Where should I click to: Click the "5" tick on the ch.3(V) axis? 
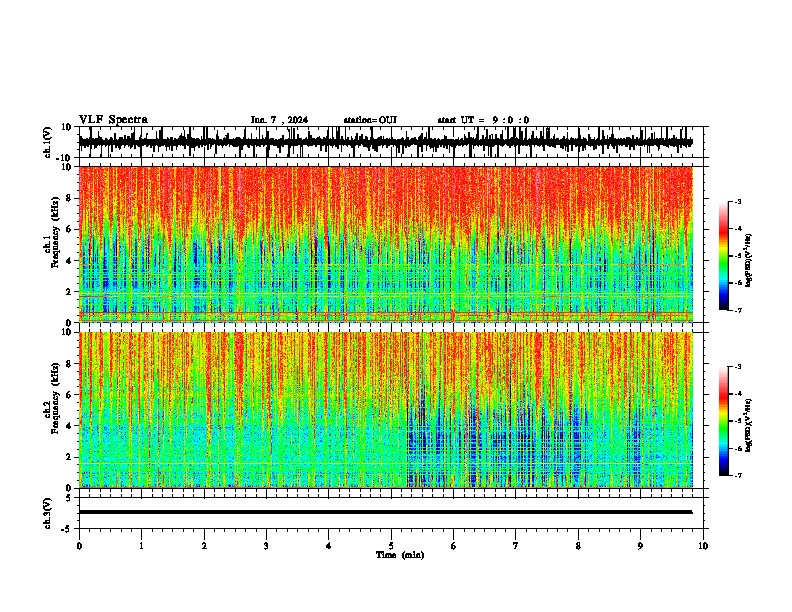pyautogui.click(x=69, y=498)
